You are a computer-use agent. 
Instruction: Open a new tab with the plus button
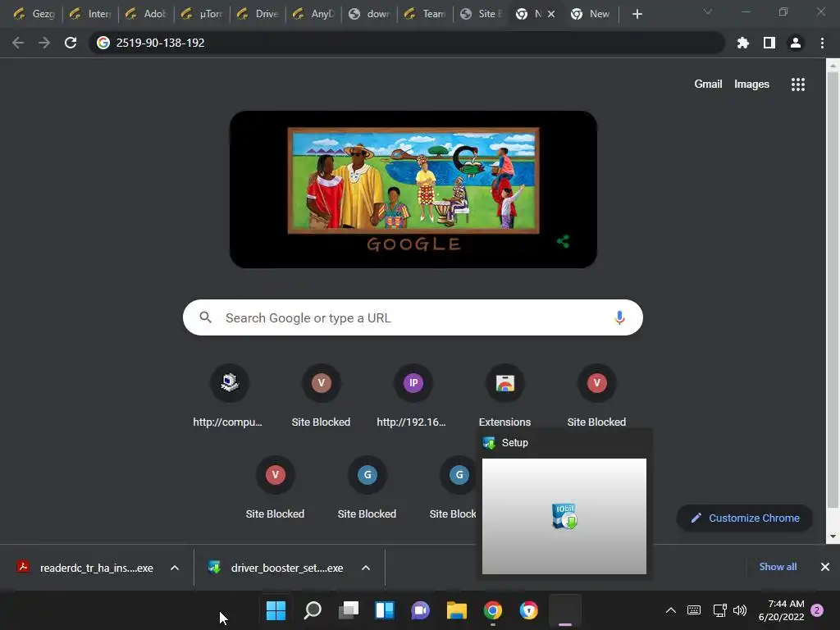click(637, 14)
